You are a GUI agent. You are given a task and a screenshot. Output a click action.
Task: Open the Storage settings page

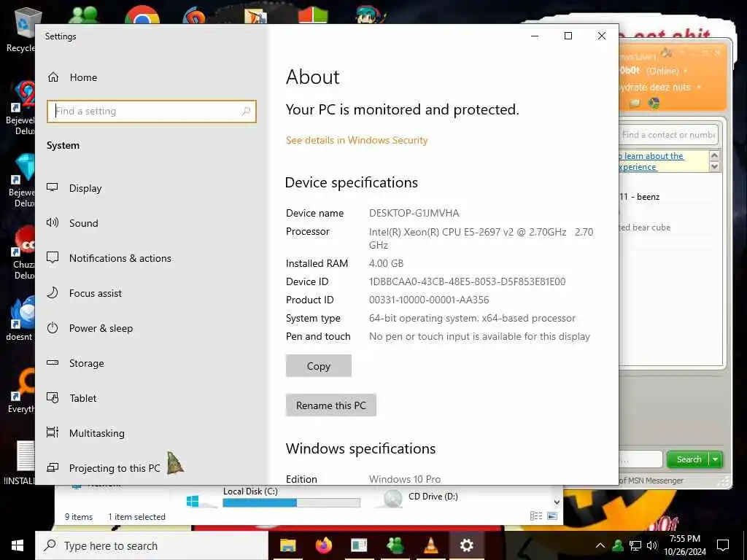pyautogui.click(x=75, y=363)
